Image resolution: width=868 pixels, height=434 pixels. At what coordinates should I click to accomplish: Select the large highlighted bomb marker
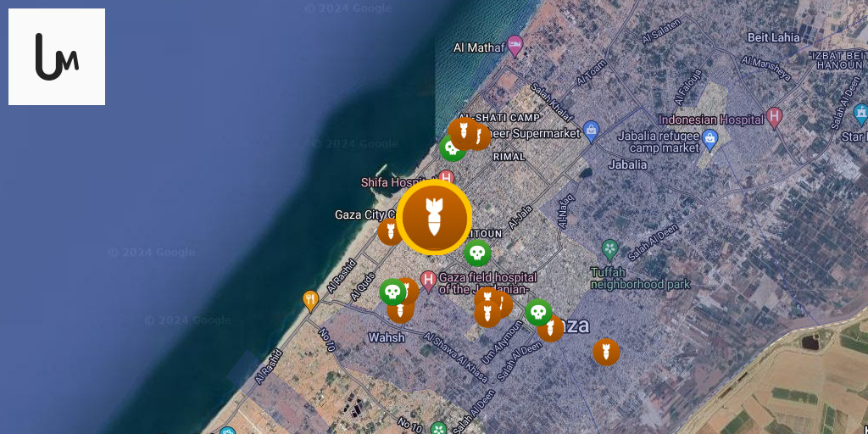click(x=434, y=217)
